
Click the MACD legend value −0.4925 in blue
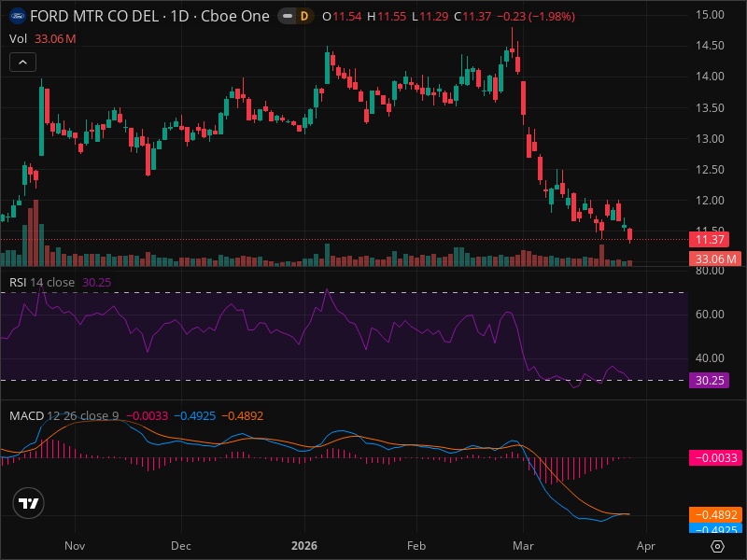tap(195, 415)
